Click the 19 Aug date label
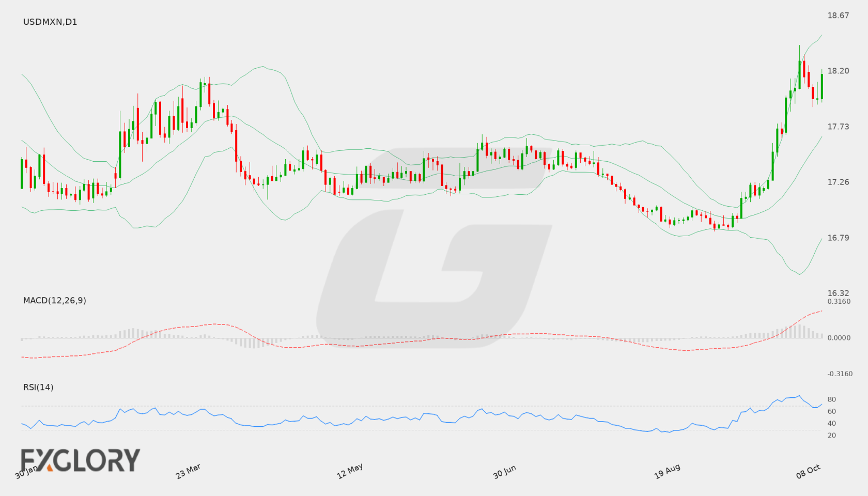This screenshot has height=496, width=868. tap(667, 471)
